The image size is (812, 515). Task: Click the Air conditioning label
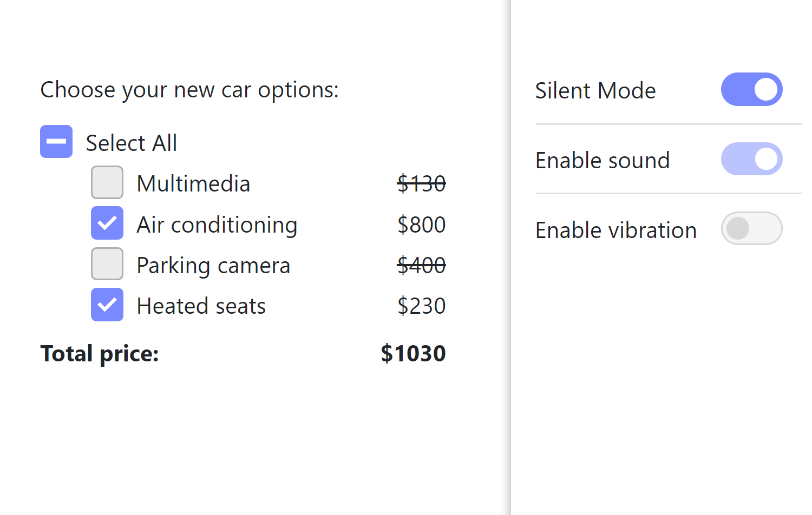click(x=217, y=225)
